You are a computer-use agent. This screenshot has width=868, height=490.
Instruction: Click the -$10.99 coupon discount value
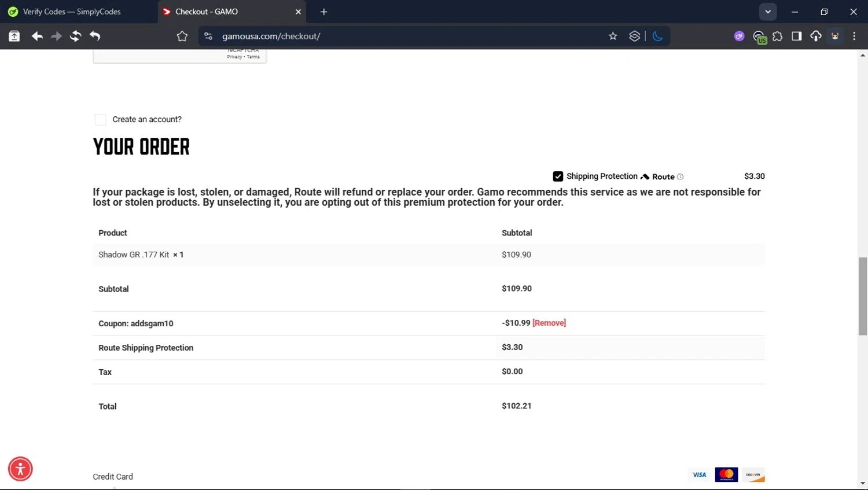click(x=516, y=323)
